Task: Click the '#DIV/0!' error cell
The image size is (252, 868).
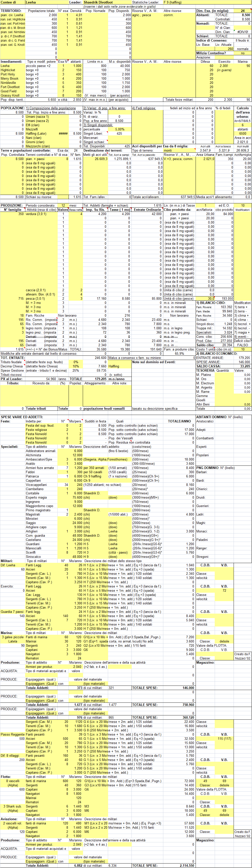Action: (243, 32)
